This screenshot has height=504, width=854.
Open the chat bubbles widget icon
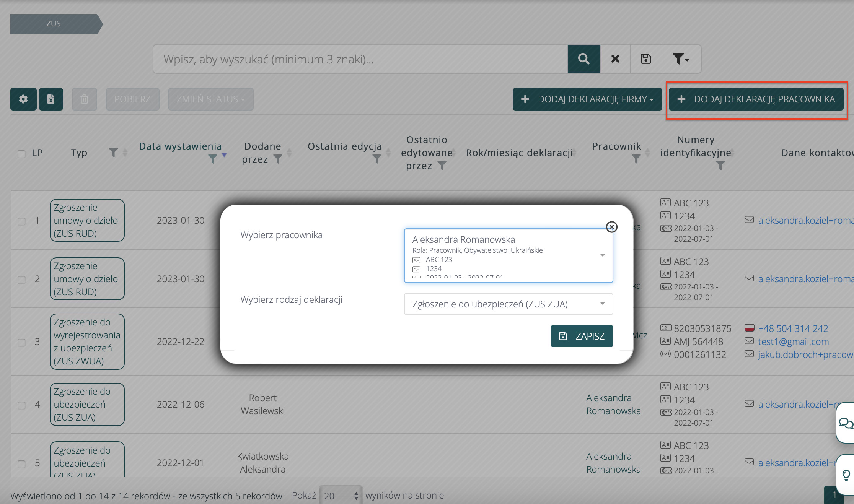(x=845, y=423)
